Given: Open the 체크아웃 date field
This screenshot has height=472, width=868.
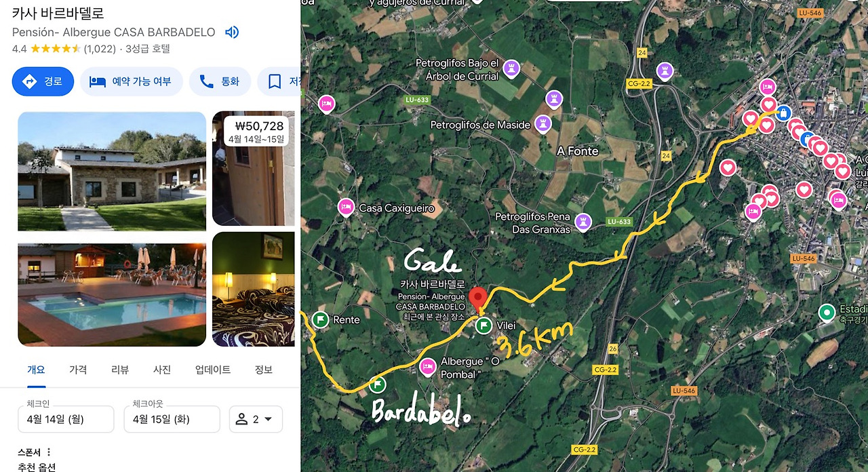Looking at the screenshot, I should coord(172,419).
